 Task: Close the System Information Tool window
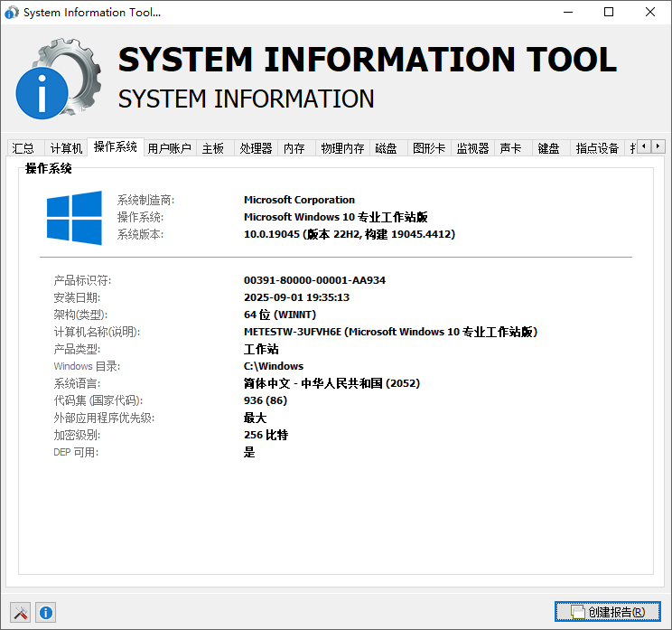tap(649, 12)
